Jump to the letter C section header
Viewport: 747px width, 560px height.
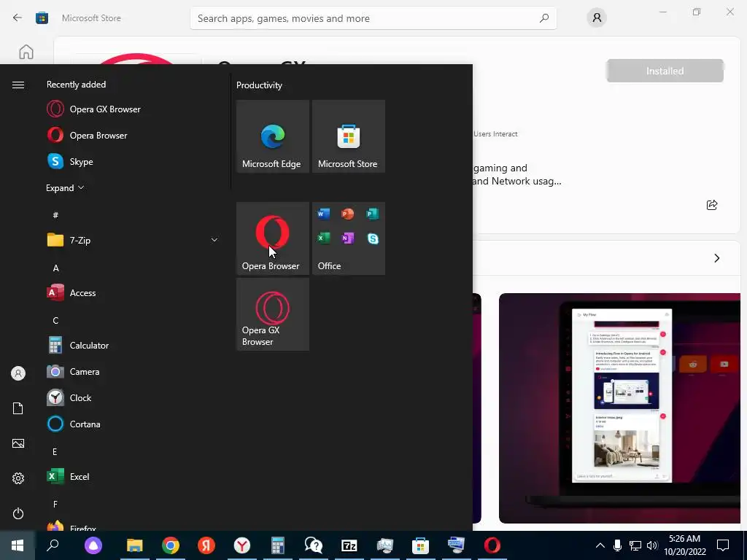(55, 321)
